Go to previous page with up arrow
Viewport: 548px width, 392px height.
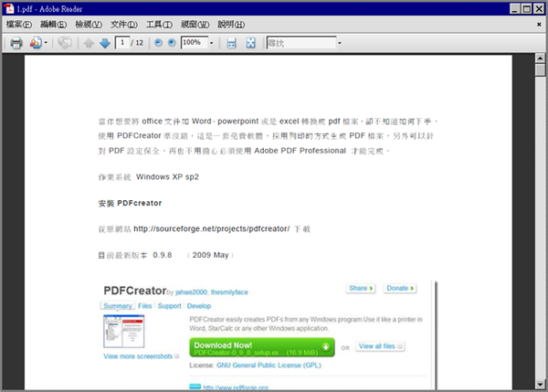click(x=89, y=43)
